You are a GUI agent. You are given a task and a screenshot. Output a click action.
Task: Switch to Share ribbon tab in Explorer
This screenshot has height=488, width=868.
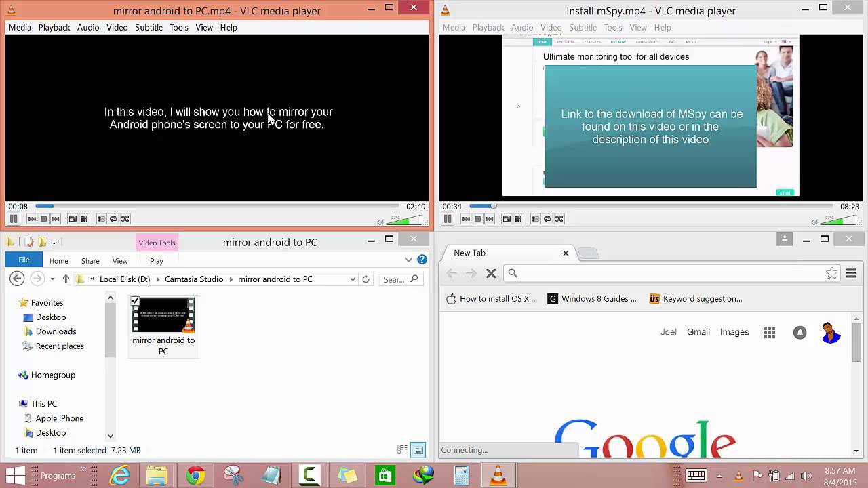click(90, 261)
